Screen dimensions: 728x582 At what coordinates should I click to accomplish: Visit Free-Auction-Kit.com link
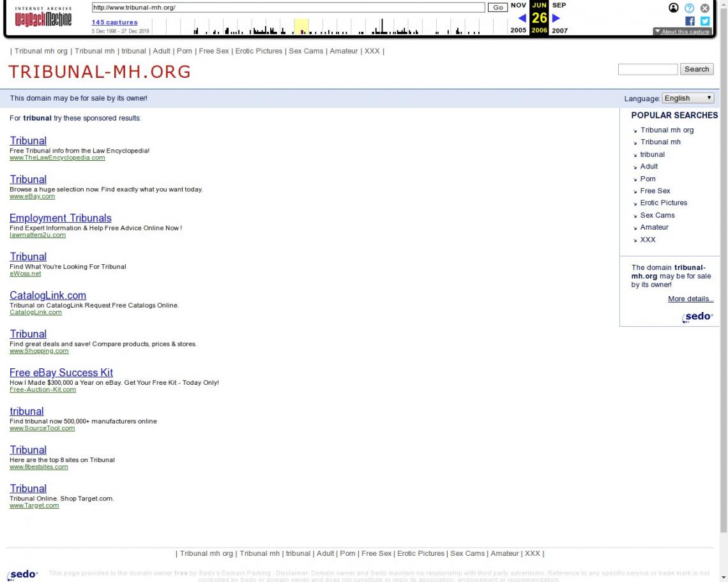pos(43,390)
